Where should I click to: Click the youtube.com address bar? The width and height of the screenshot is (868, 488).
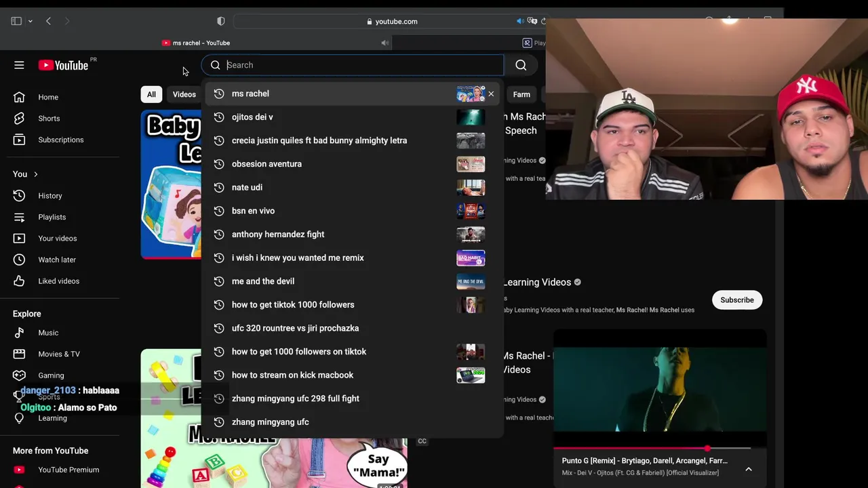click(392, 22)
